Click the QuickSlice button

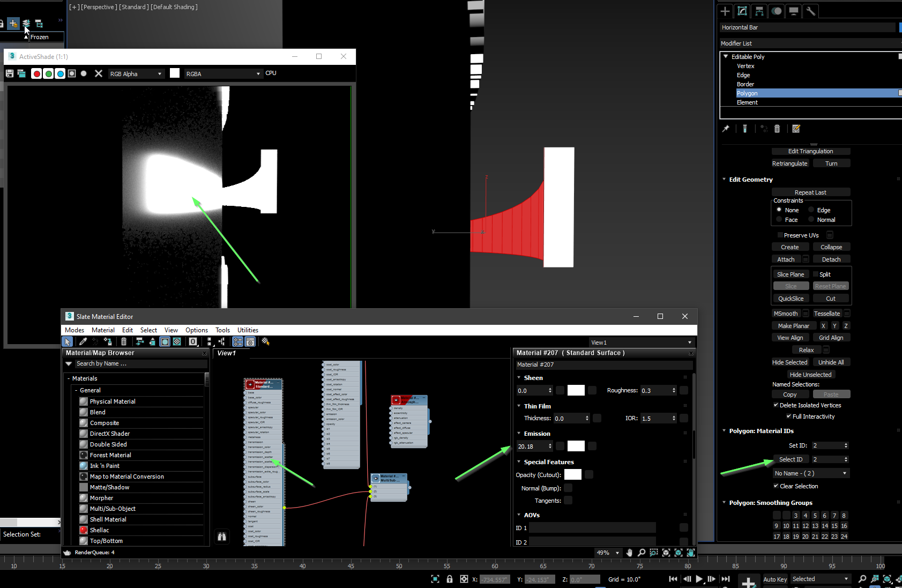[791, 299]
